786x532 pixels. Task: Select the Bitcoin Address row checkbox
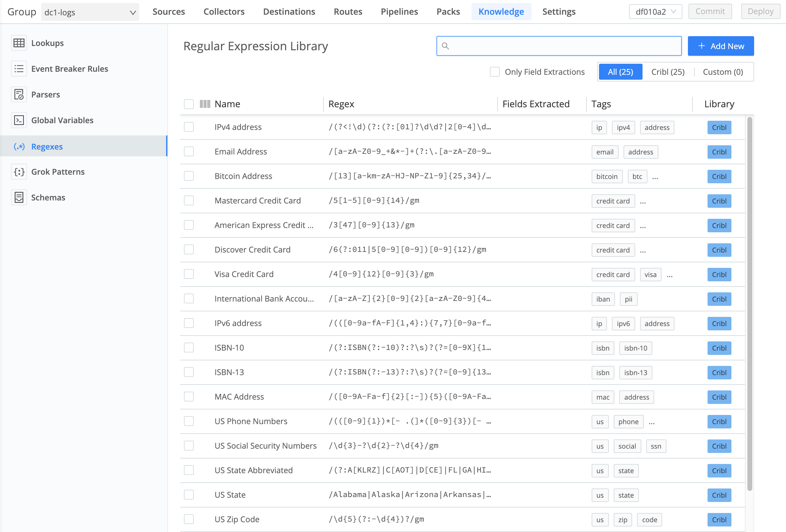[x=189, y=176]
